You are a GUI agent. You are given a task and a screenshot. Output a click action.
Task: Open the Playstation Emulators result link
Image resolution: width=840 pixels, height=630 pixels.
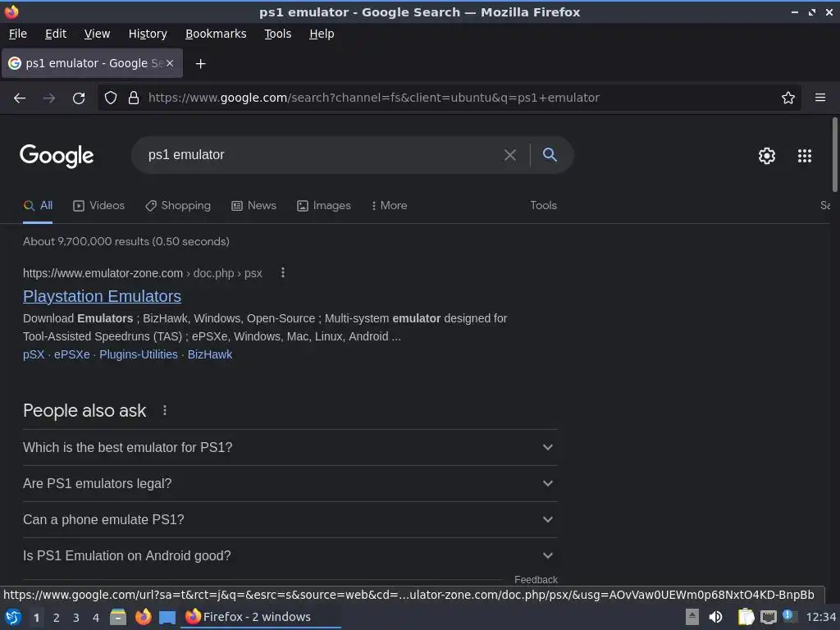coord(102,296)
